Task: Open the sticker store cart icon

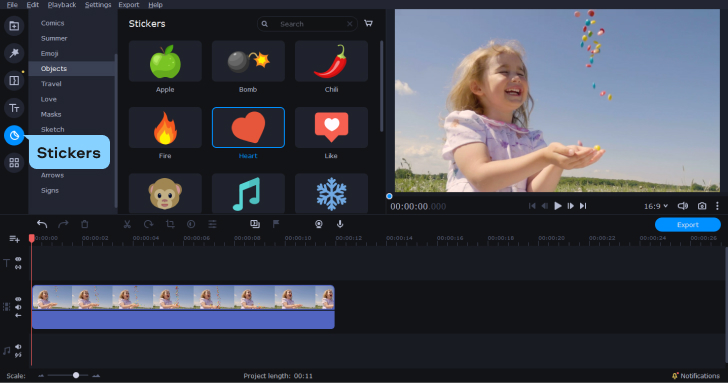Action: click(x=368, y=23)
